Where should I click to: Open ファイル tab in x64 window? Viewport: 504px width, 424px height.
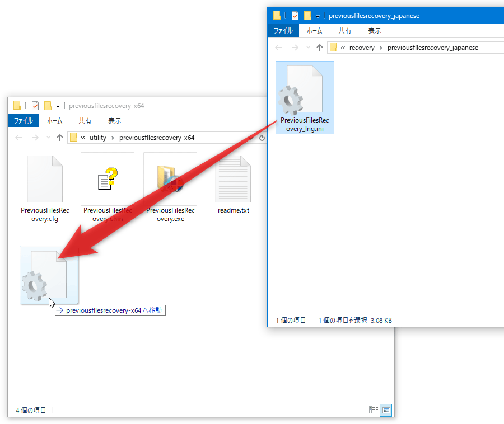(x=24, y=121)
